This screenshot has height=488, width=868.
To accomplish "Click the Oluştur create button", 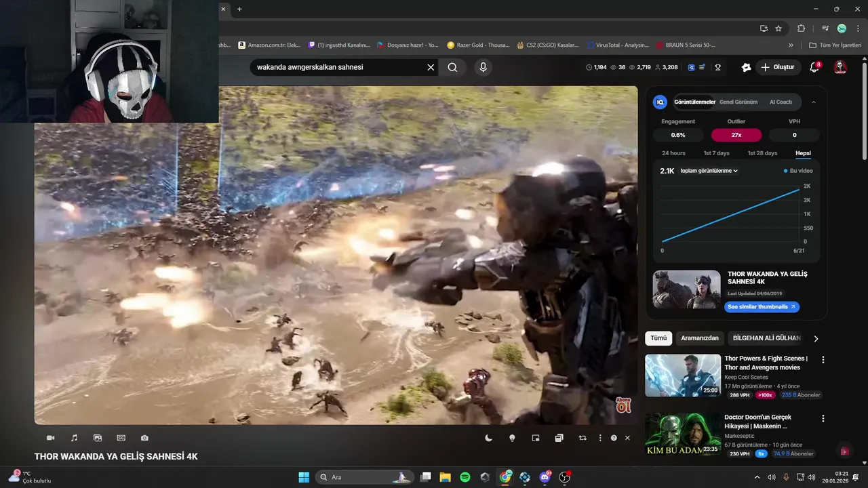I will point(777,67).
